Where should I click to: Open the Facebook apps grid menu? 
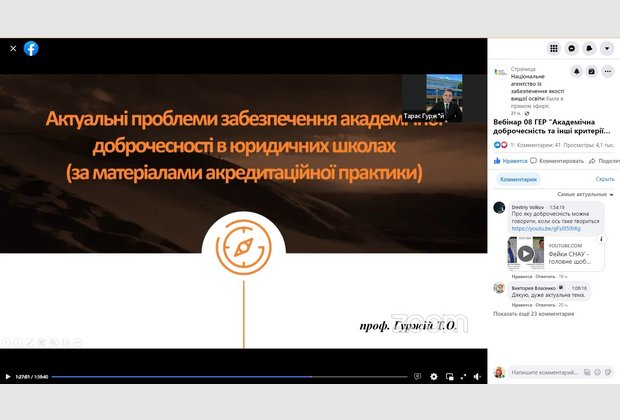click(554, 48)
